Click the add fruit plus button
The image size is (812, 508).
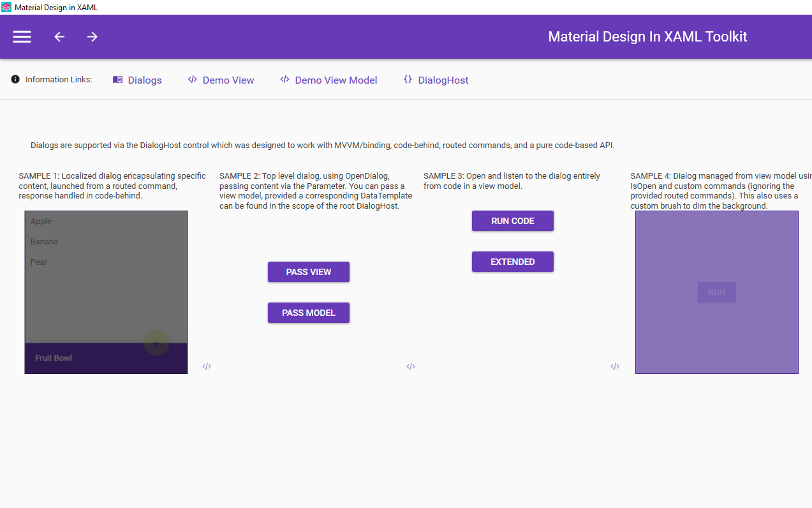156,343
